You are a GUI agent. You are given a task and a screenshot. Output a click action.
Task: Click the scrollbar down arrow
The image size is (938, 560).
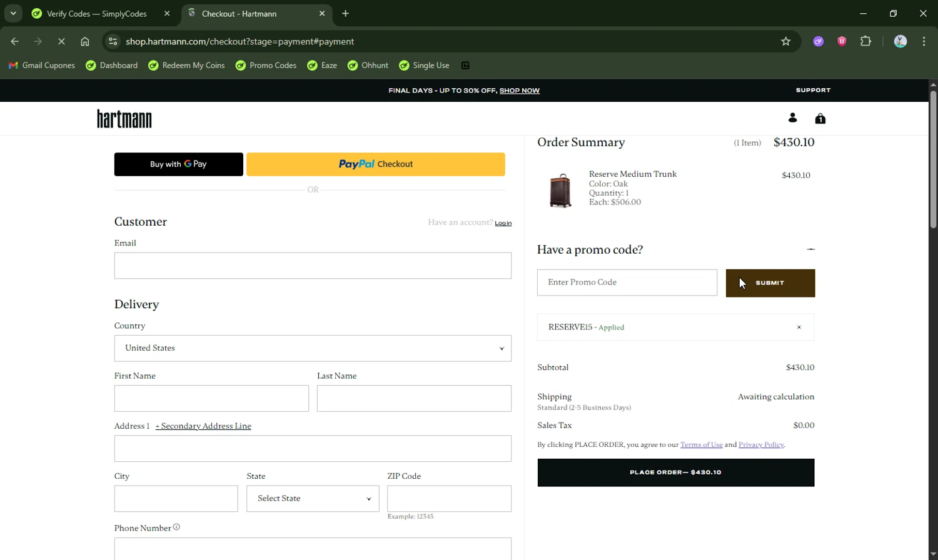coord(933,554)
